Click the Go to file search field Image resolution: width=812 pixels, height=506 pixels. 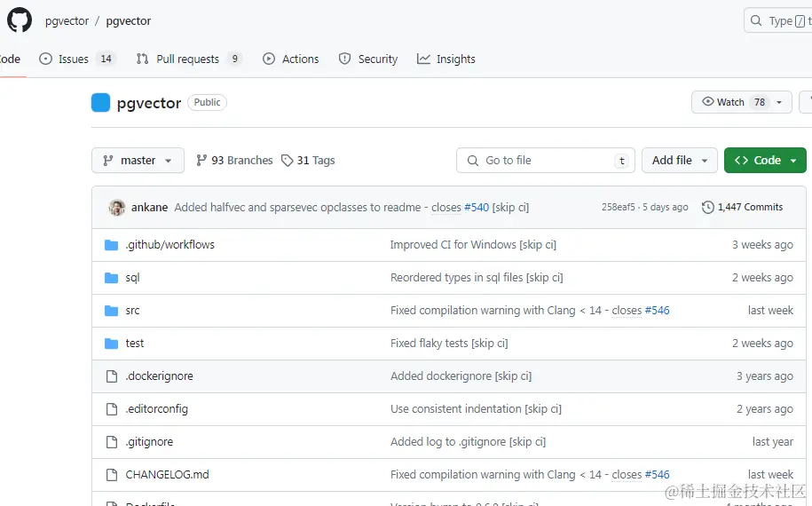(x=546, y=161)
